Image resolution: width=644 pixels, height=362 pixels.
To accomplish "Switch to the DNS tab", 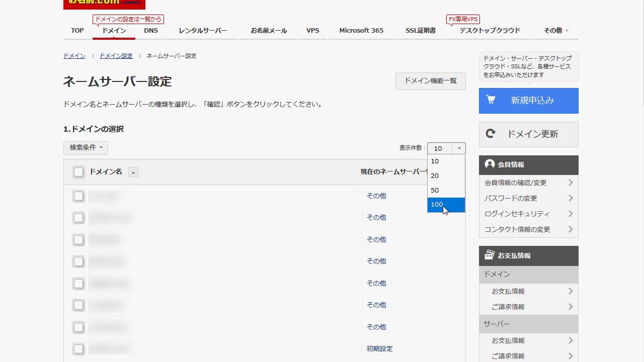I will tap(151, 31).
